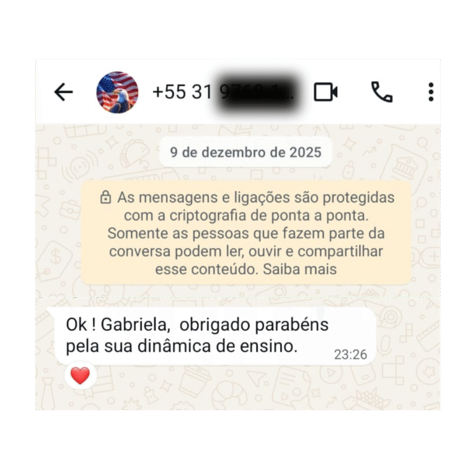Tap the back arrow in chat header
This screenshot has width=476, height=469.
63,92
